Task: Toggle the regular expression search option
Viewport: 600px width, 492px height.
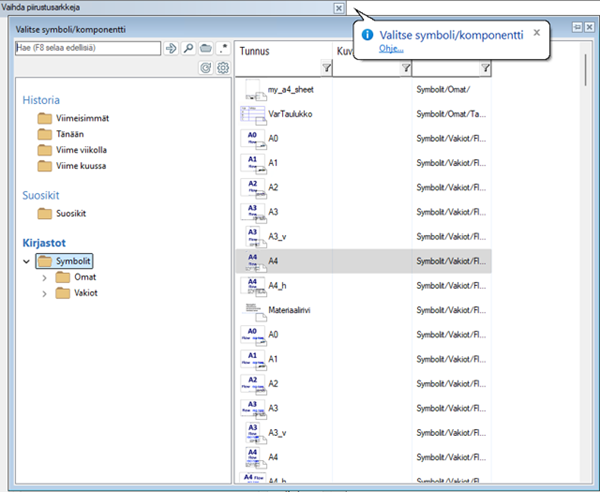Action: click(x=223, y=48)
